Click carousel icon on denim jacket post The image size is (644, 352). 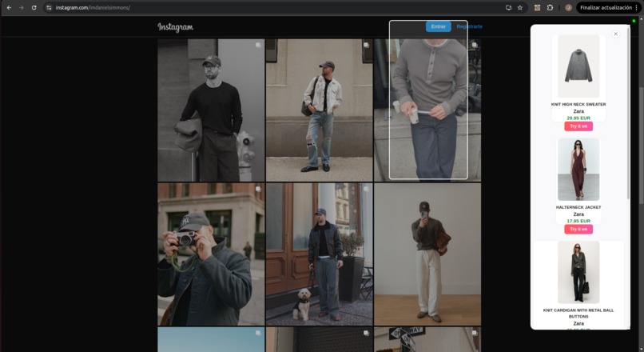366,45
